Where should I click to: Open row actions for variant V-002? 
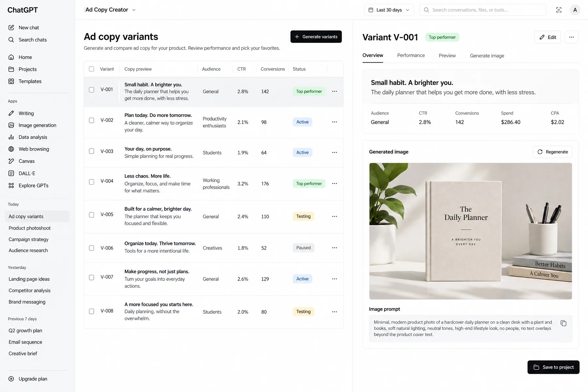(335, 122)
